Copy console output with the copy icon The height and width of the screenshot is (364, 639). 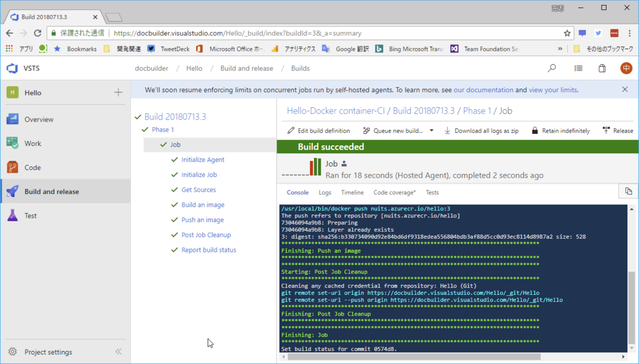pyautogui.click(x=628, y=191)
